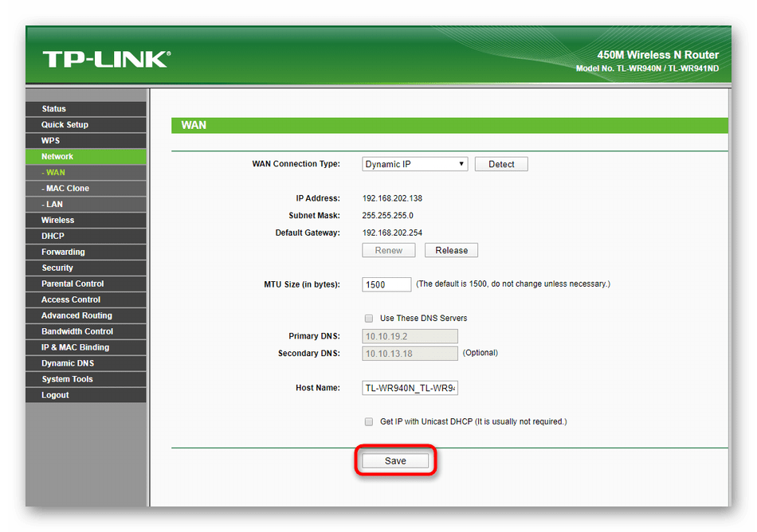Click the Host Name input field
Image resolution: width=757 pixels, height=532 pixels.
click(x=410, y=388)
